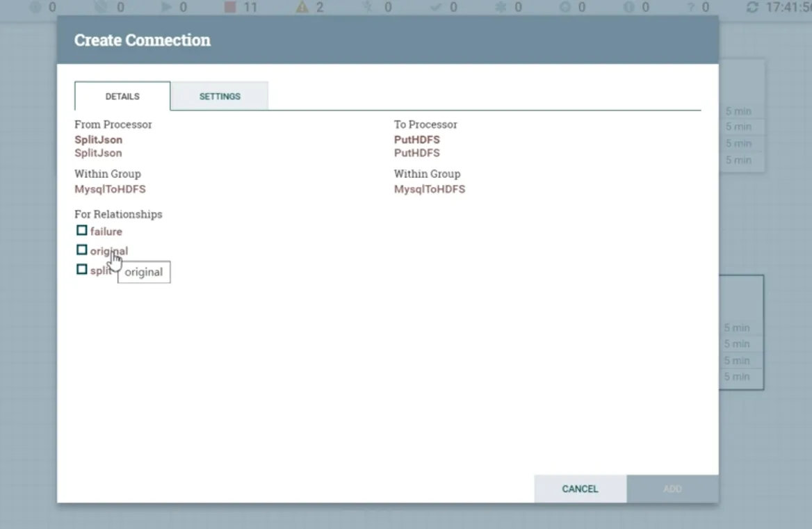Click the refresh icon beside the clock

(x=752, y=7)
